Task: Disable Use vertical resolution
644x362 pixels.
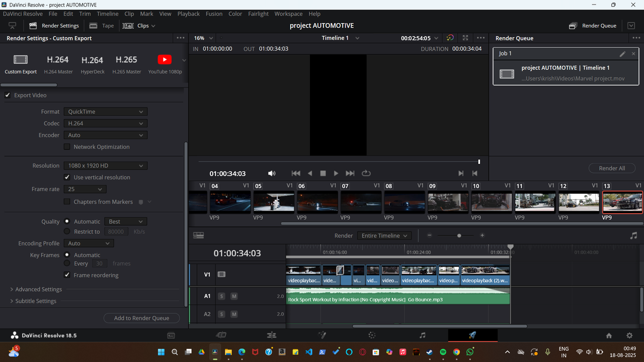Action: point(67,177)
